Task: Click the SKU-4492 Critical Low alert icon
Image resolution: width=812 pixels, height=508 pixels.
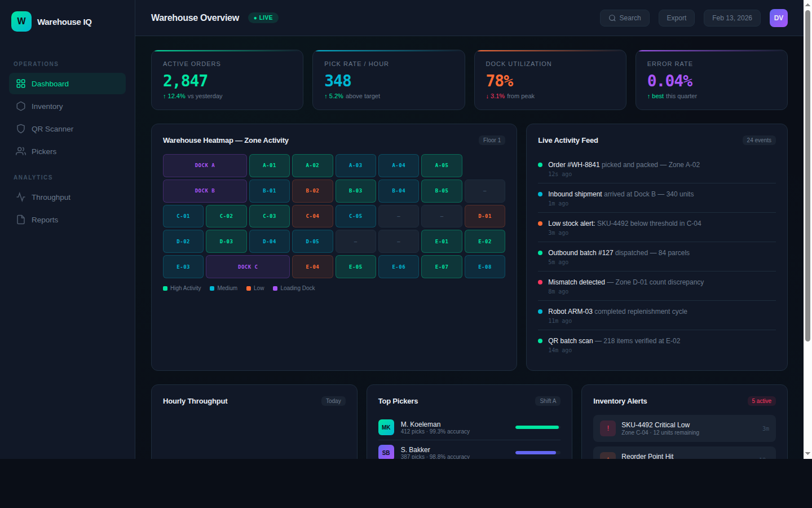Action: 608,428
